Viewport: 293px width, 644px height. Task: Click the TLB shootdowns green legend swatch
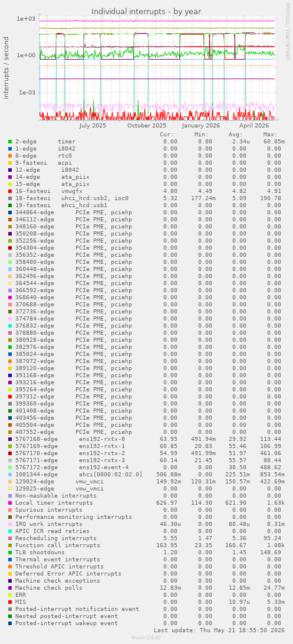tap(10, 553)
